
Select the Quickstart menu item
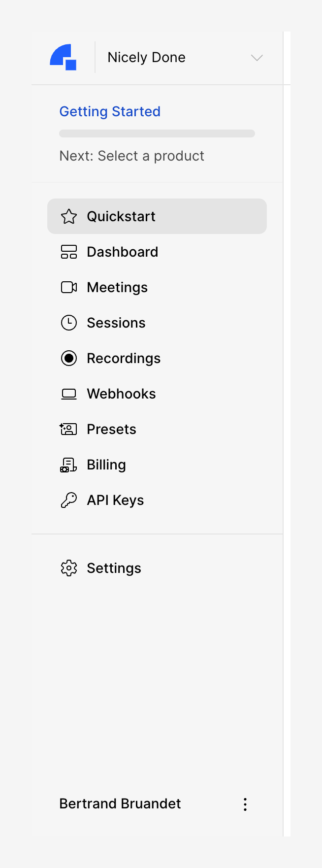[x=121, y=216]
